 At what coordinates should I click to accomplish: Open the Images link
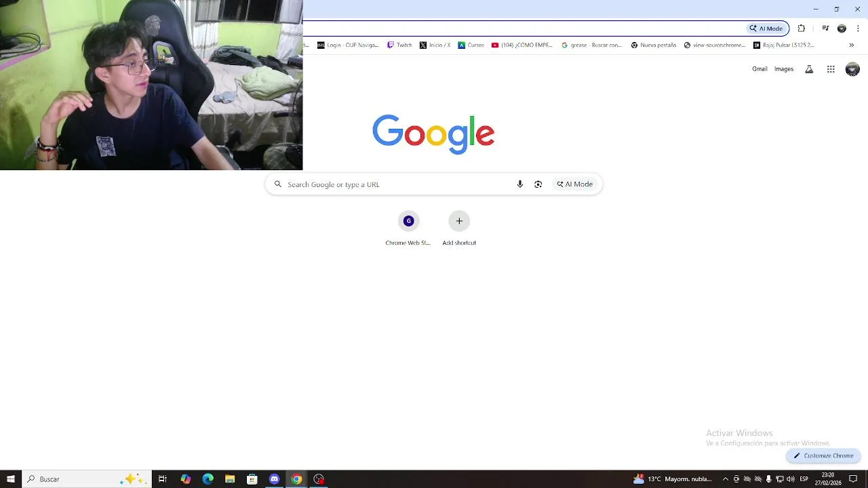coord(784,69)
